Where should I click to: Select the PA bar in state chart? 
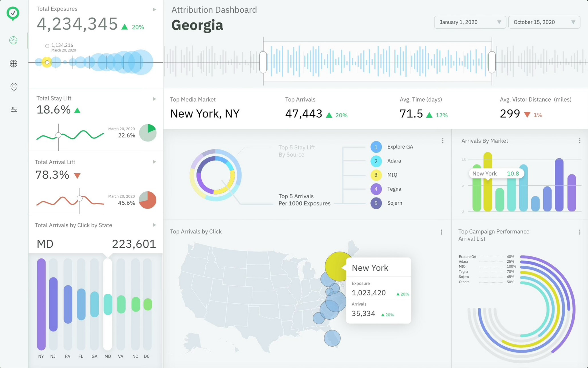68,304
